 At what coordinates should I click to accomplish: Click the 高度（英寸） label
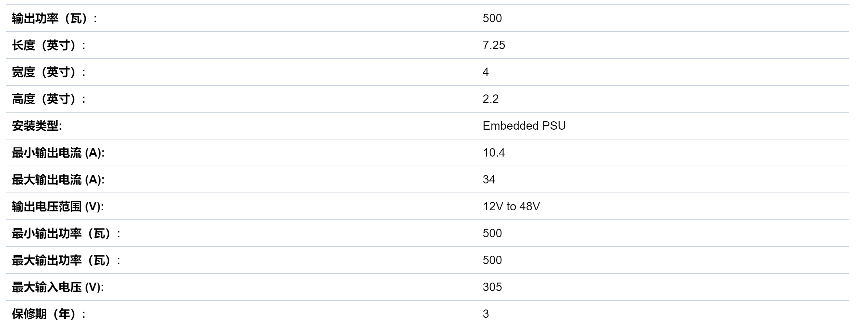point(49,99)
